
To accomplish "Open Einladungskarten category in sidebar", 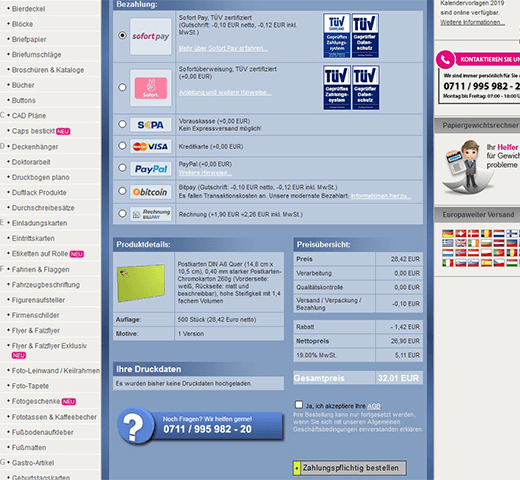I will pyautogui.click(x=39, y=223).
